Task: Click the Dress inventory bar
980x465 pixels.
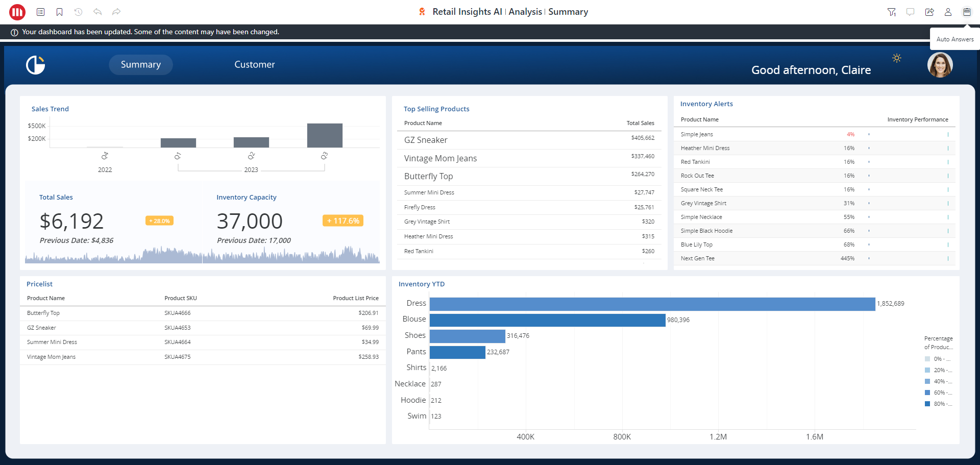Action: click(x=652, y=304)
